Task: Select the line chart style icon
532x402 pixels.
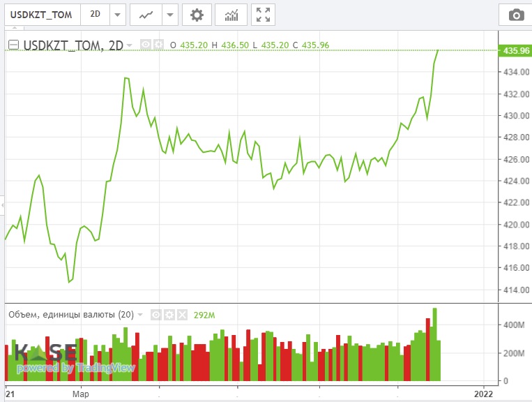Action: click(x=146, y=15)
